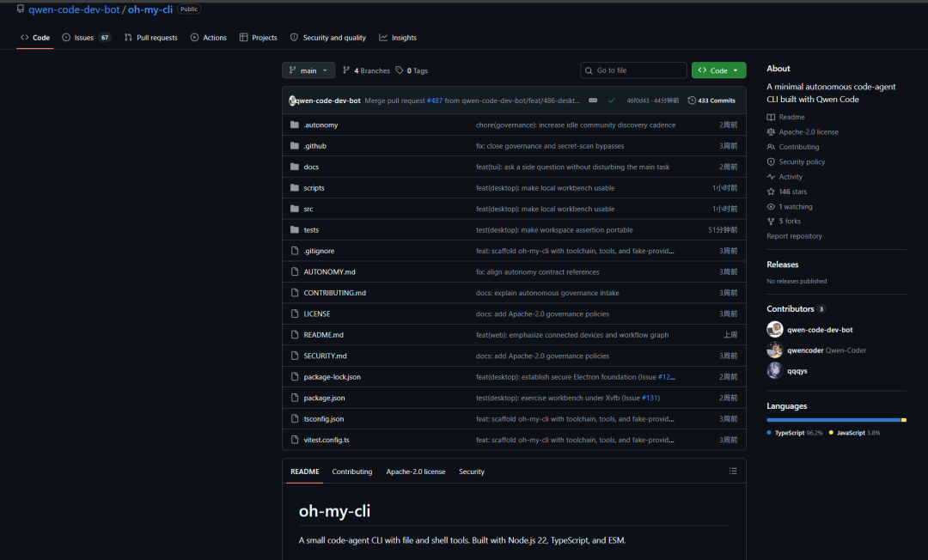Switch to the Apache-2.0 license tab
The image size is (928, 560).
416,472
